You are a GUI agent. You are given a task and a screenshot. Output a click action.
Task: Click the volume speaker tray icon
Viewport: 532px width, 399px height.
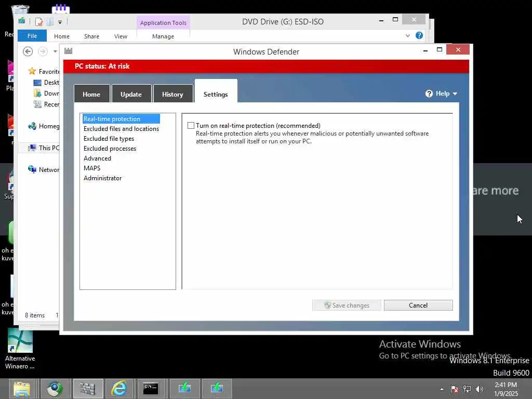coord(480,389)
